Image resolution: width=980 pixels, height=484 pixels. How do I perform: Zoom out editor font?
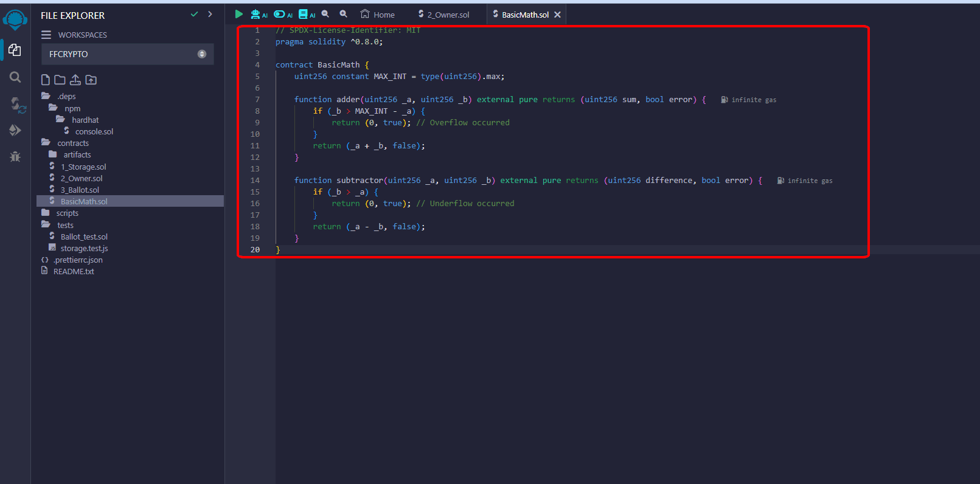(325, 14)
